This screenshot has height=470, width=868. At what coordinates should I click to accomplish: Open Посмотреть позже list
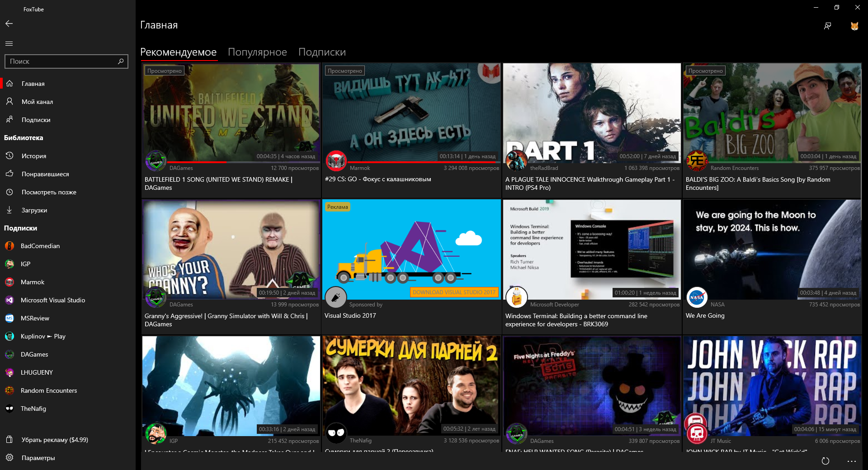tap(49, 192)
